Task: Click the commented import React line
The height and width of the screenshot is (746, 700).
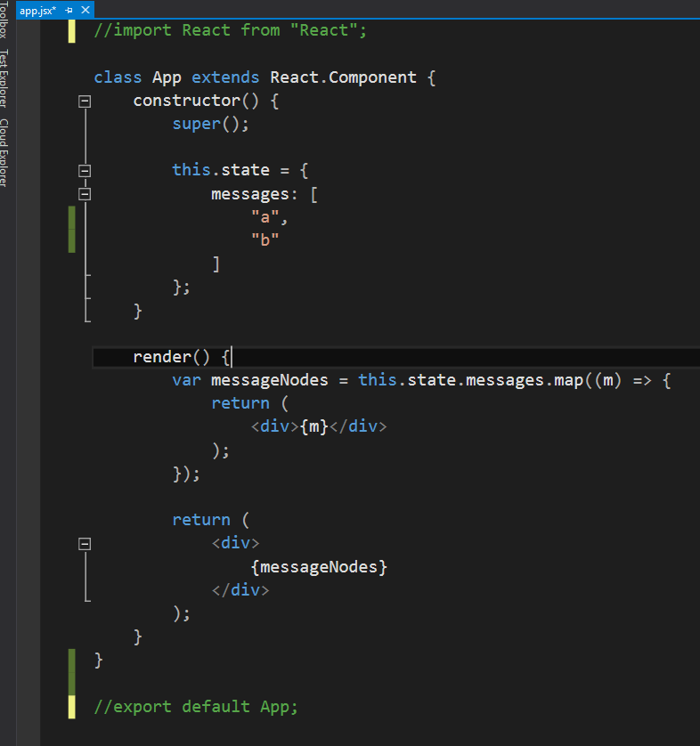Action: pos(231,30)
